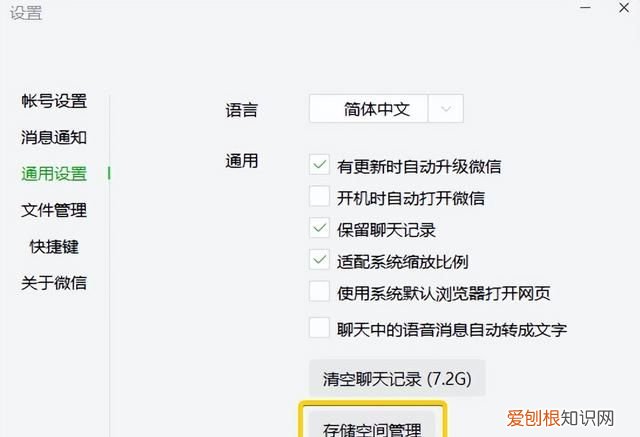Screen dimensions: 640x437
Task: Open the 简体中文 language combo box
Action: (x=386, y=109)
